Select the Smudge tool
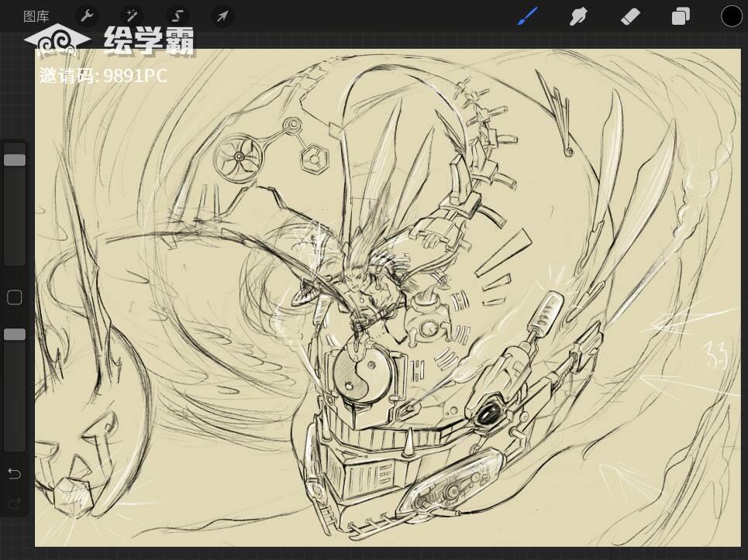Image resolution: width=748 pixels, height=560 pixels. pyautogui.click(x=578, y=17)
